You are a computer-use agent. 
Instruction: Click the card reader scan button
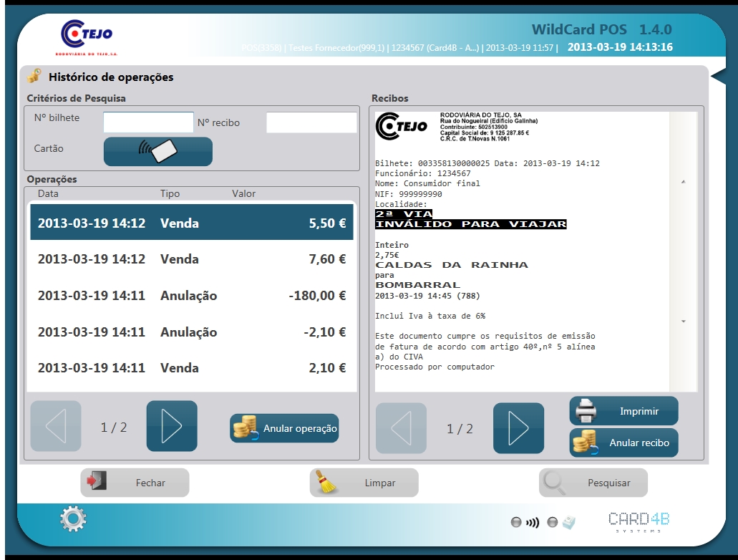pyautogui.click(x=157, y=151)
